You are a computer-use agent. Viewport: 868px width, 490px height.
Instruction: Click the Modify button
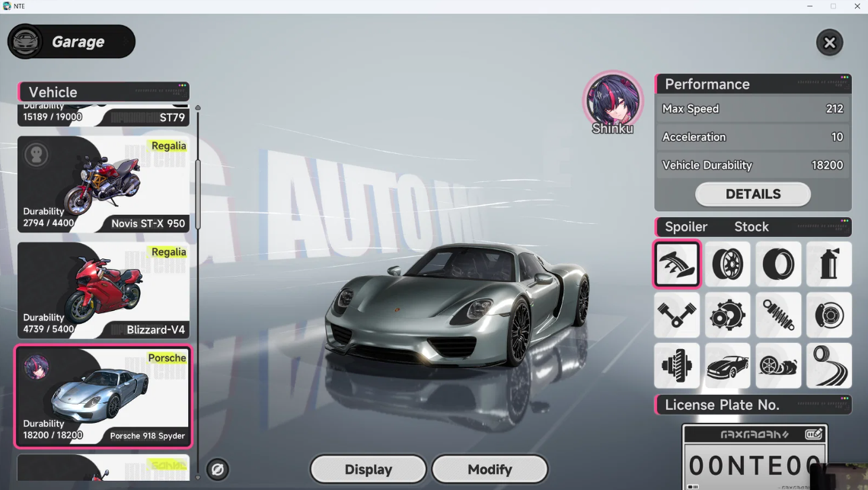pyautogui.click(x=490, y=469)
